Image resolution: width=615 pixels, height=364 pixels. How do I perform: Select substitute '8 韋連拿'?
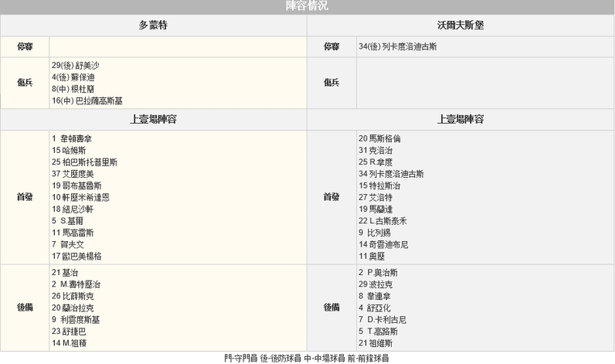click(x=375, y=296)
